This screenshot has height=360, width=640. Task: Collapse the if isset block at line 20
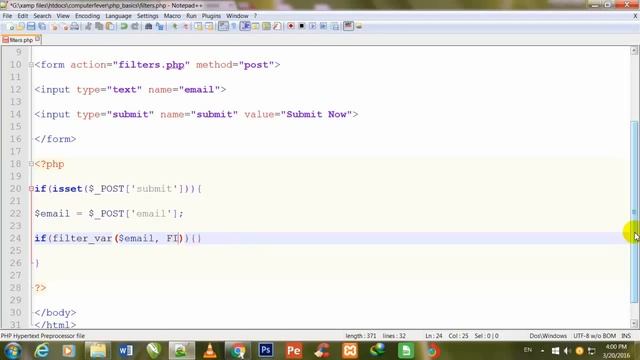pyautogui.click(x=31, y=189)
